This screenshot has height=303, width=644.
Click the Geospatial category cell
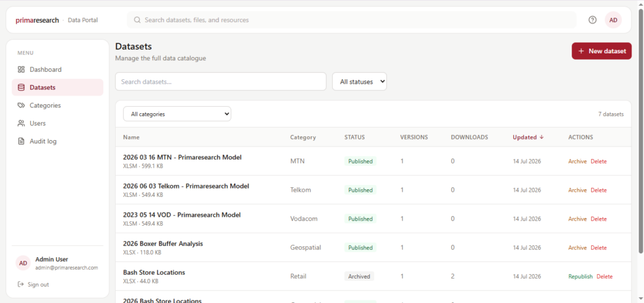(306, 248)
